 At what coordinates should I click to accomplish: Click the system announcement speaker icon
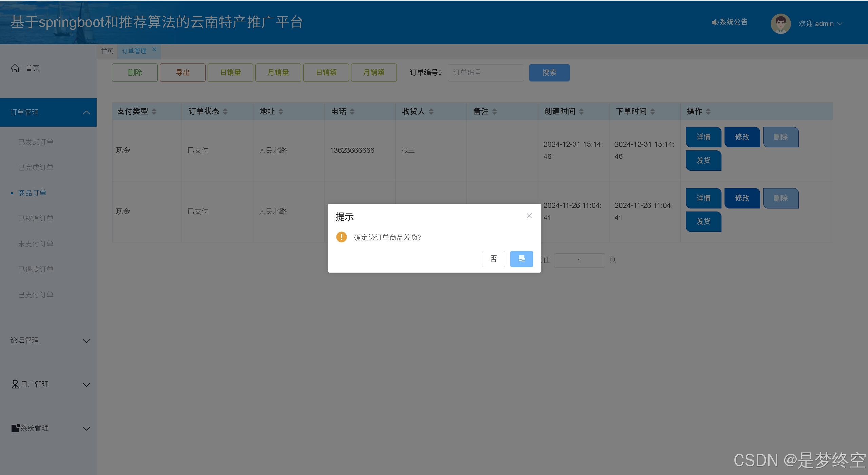pos(715,22)
